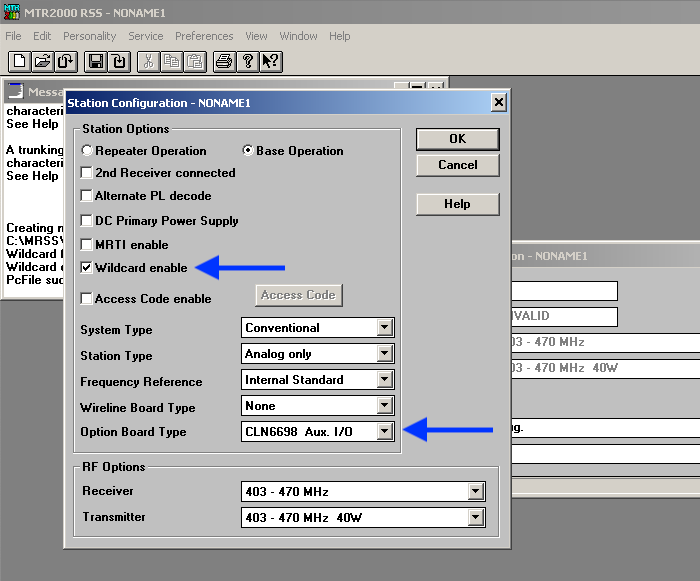Confirm Station Configuration with OK

pos(458,139)
